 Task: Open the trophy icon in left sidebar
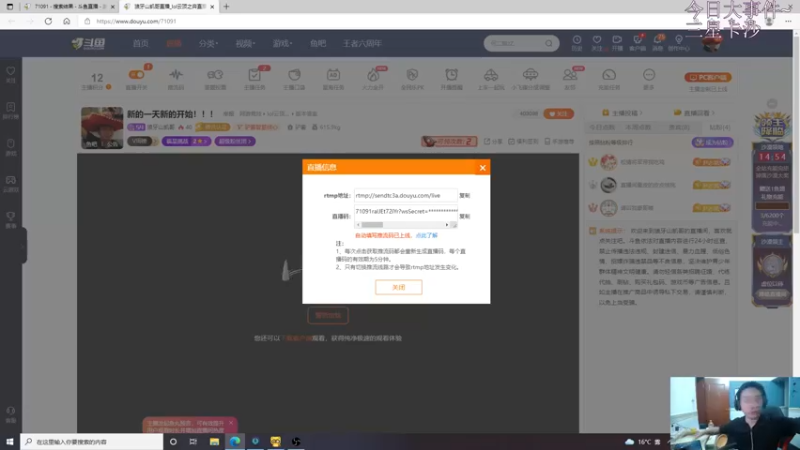point(11,219)
